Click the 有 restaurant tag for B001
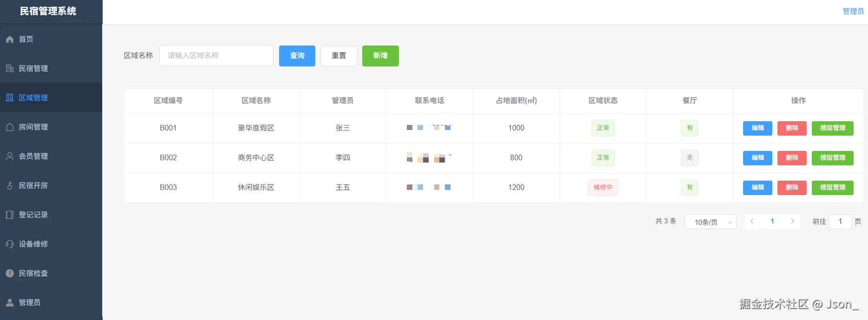 pyautogui.click(x=690, y=128)
